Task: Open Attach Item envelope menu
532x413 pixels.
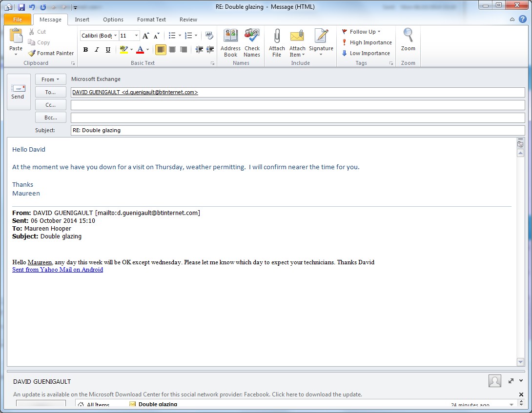Action: pyautogui.click(x=297, y=43)
